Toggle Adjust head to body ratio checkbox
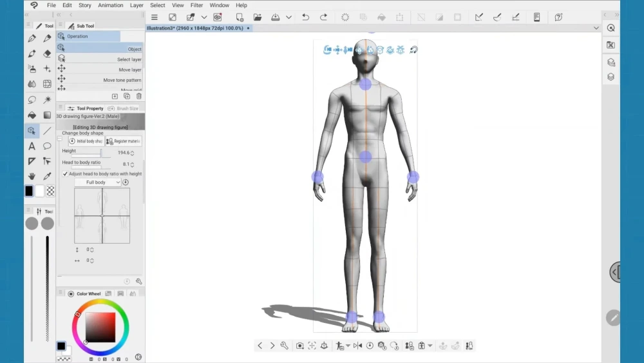 65,174
